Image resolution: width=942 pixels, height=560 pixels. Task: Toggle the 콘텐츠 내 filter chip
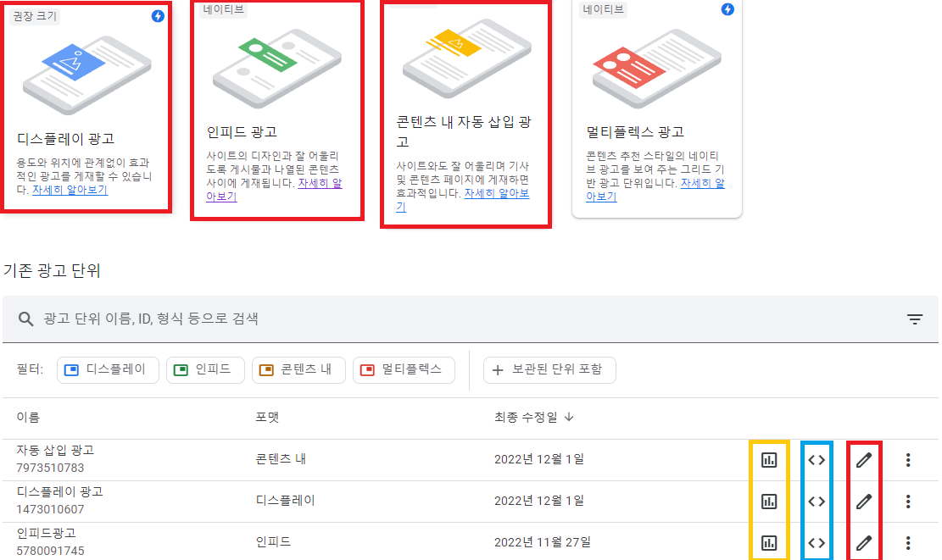coord(298,369)
